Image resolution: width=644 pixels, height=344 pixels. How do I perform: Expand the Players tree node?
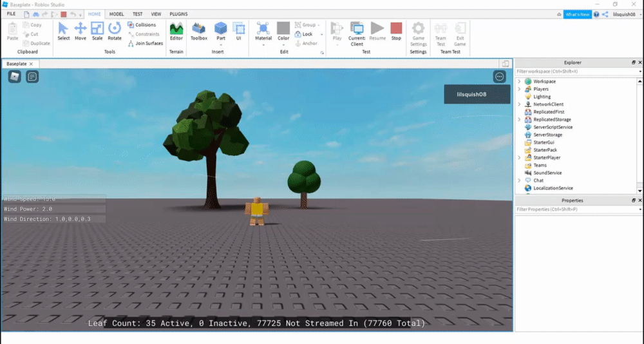pyautogui.click(x=519, y=89)
